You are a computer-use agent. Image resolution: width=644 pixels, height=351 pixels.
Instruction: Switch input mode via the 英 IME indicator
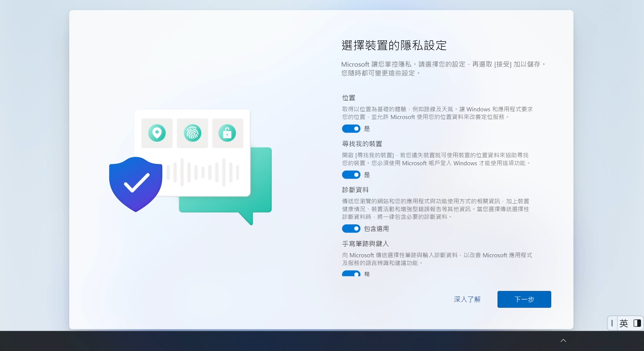tap(623, 323)
